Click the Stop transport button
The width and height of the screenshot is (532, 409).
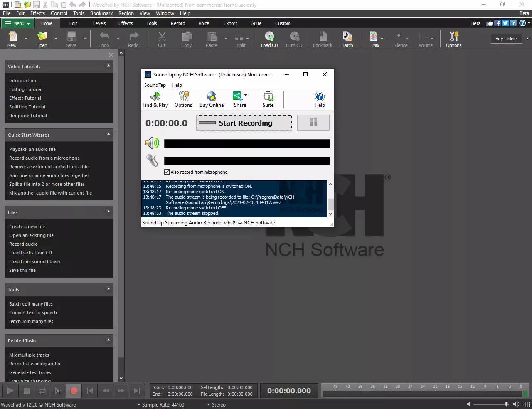click(x=27, y=391)
